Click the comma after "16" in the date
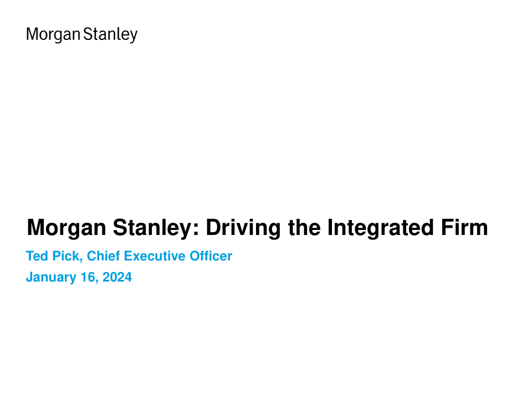This screenshot has width=532, height=399. pos(97,281)
